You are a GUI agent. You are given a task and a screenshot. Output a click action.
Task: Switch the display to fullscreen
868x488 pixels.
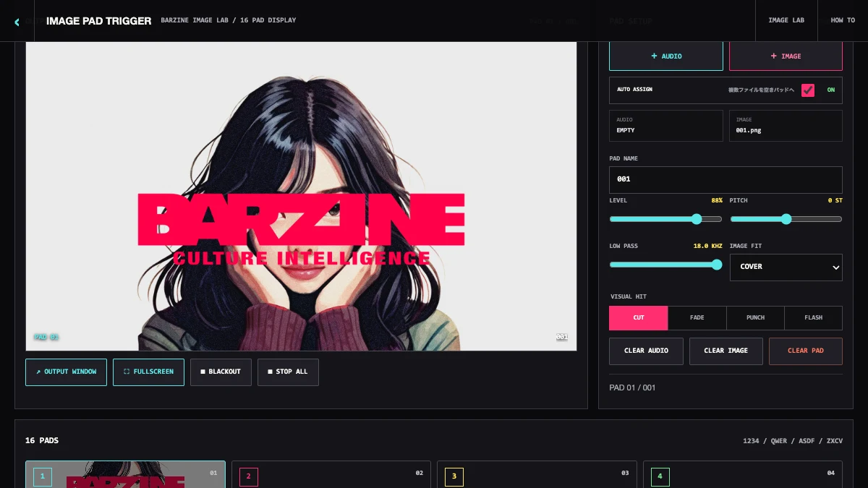[148, 372]
